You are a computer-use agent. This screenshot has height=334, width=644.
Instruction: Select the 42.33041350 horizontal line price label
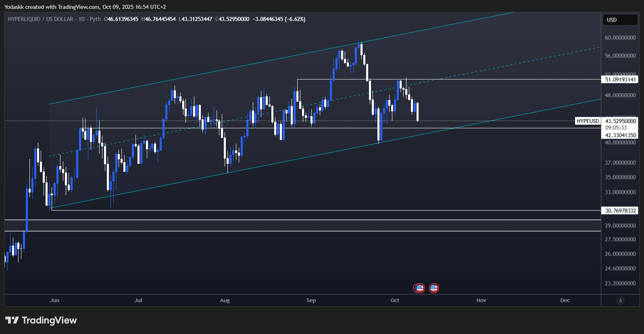click(620, 135)
